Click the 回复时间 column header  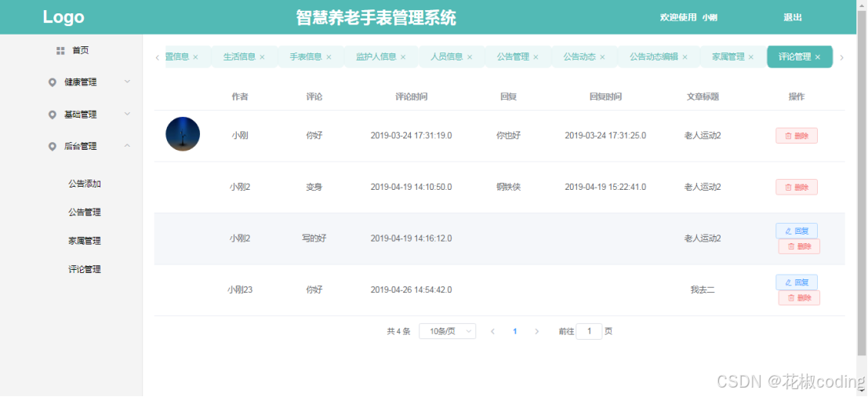tap(605, 97)
